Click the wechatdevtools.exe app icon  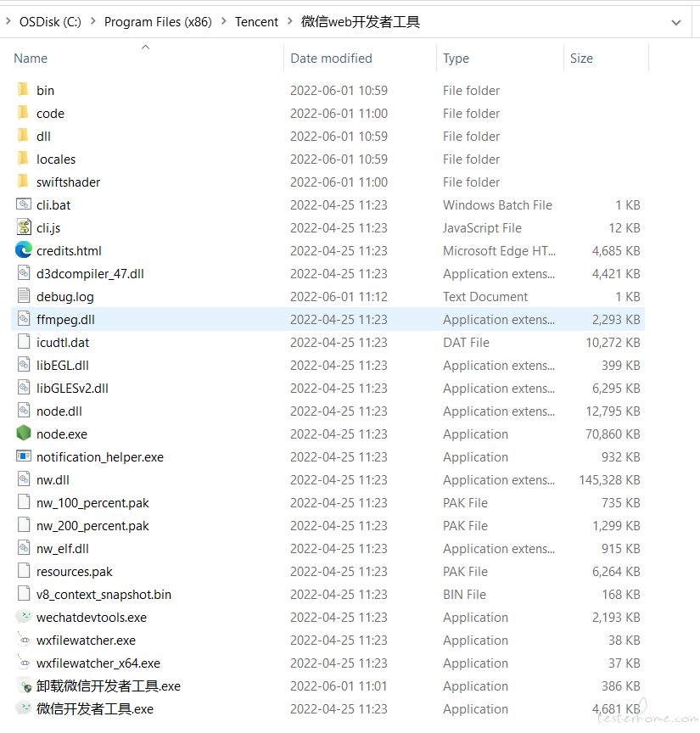24,617
